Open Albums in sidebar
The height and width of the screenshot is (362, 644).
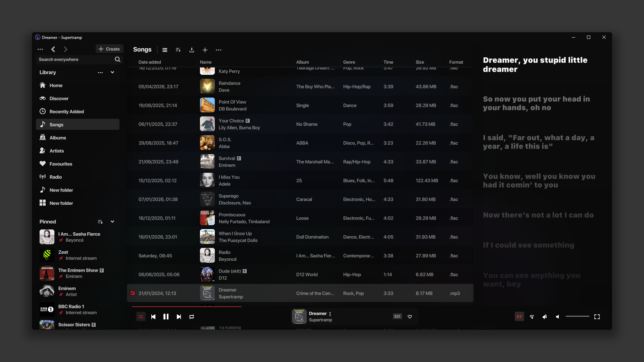pyautogui.click(x=58, y=138)
